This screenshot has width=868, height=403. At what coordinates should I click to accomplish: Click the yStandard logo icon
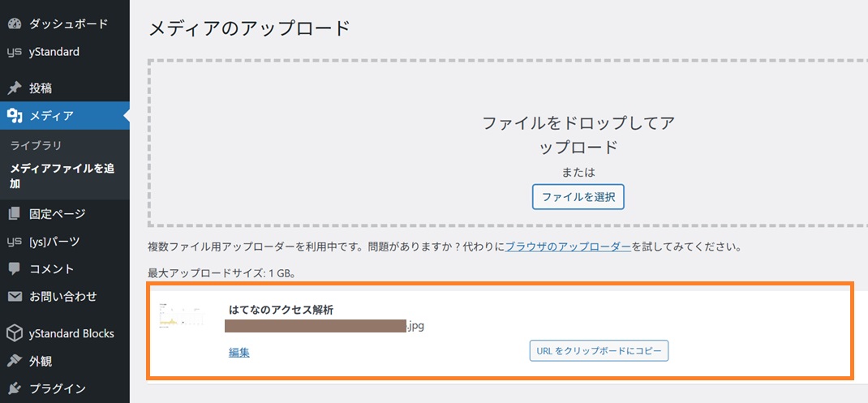[x=14, y=52]
